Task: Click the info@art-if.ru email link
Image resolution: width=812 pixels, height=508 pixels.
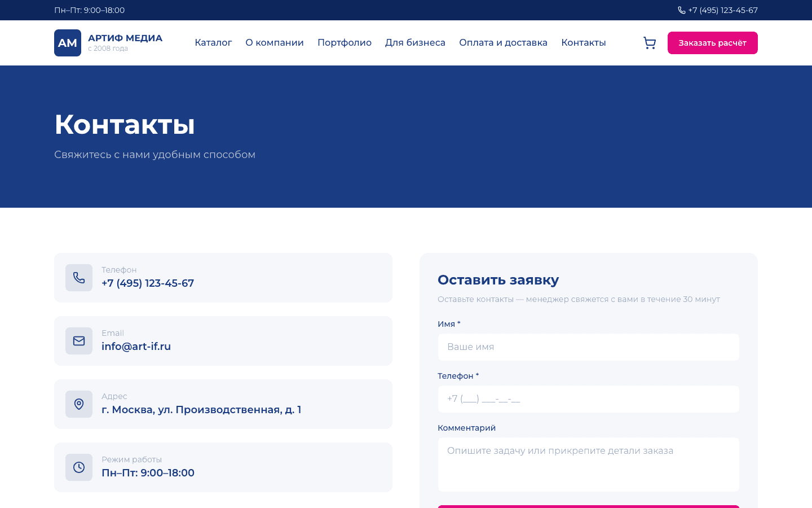Action: tap(136, 347)
